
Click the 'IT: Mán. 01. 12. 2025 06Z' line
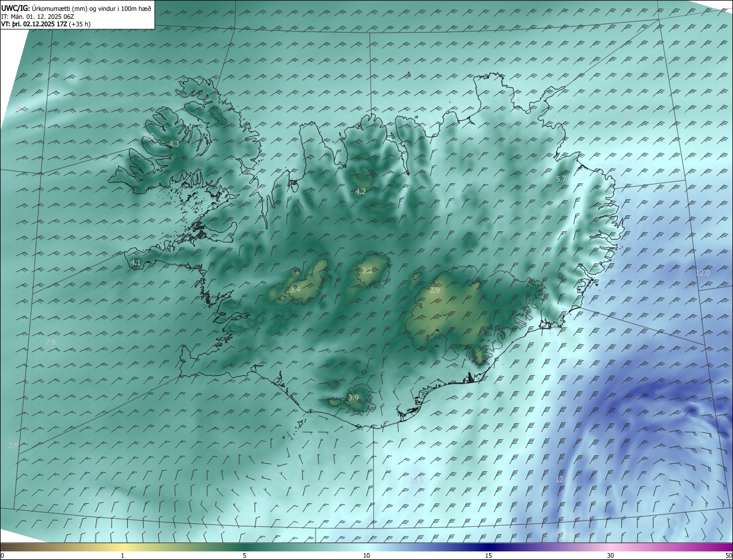click(x=38, y=17)
